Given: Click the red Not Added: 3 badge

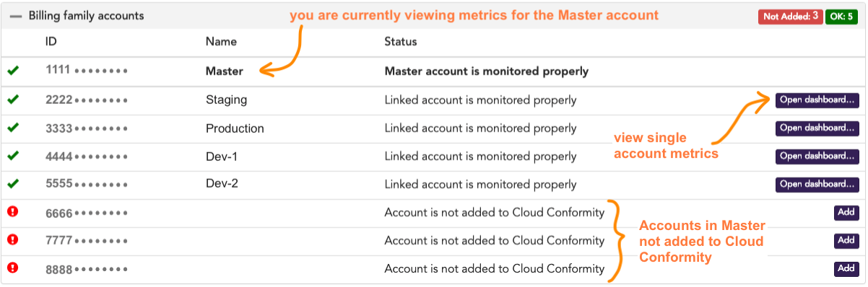Looking at the screenshot, I should click(791, 17).
